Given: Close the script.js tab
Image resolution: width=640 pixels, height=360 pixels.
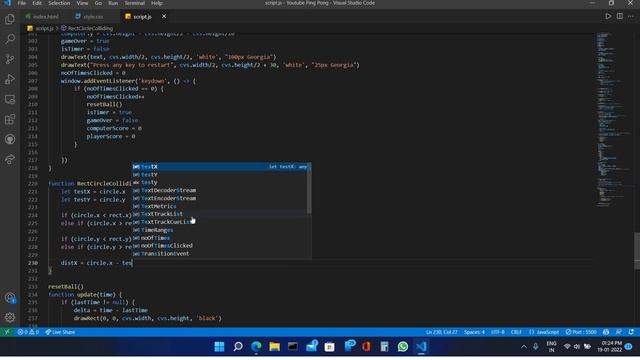Looking at the screenshot, I should [164, 16].
